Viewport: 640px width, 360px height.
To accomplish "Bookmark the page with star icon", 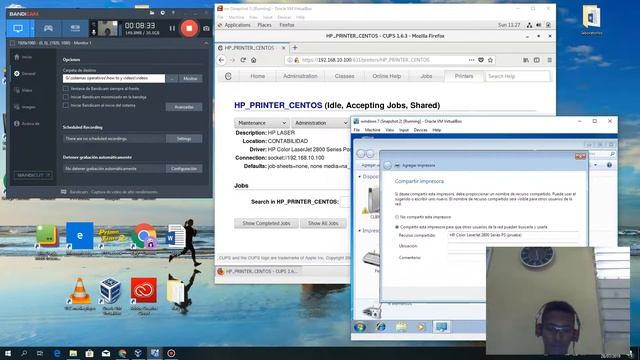I will [x=490, y=60].
